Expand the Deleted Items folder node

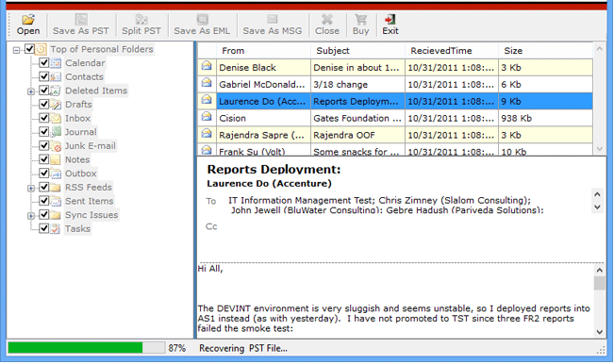coord(30,91)
